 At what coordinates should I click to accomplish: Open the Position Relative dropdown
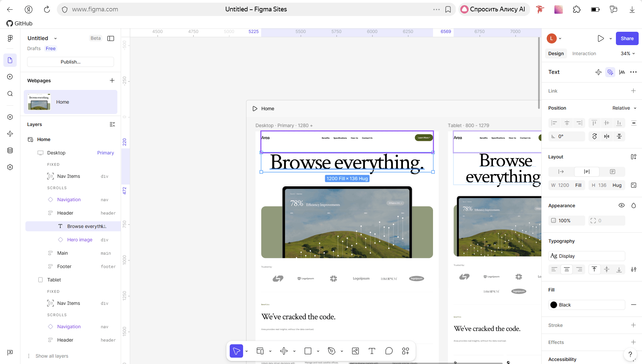(x=624, y=108)
